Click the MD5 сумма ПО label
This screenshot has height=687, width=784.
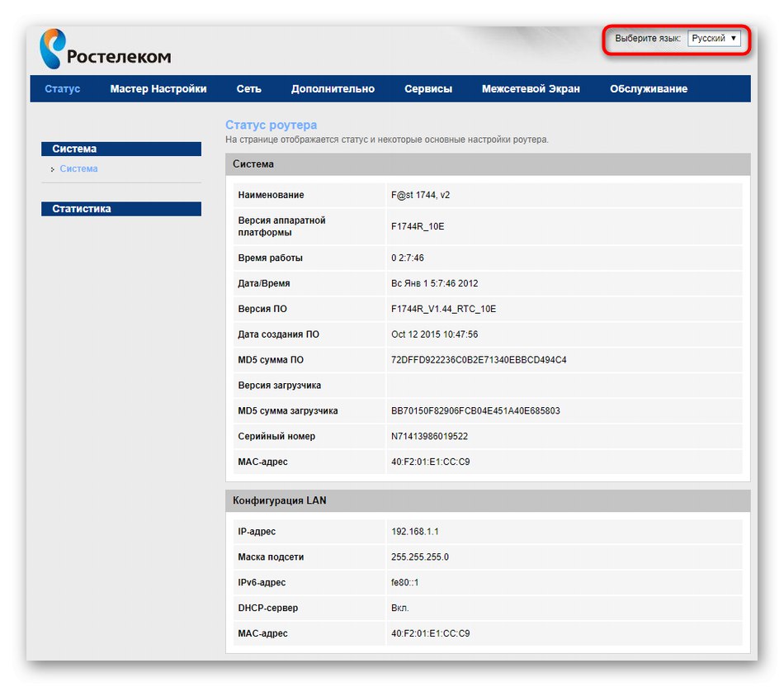coord(271,360)
